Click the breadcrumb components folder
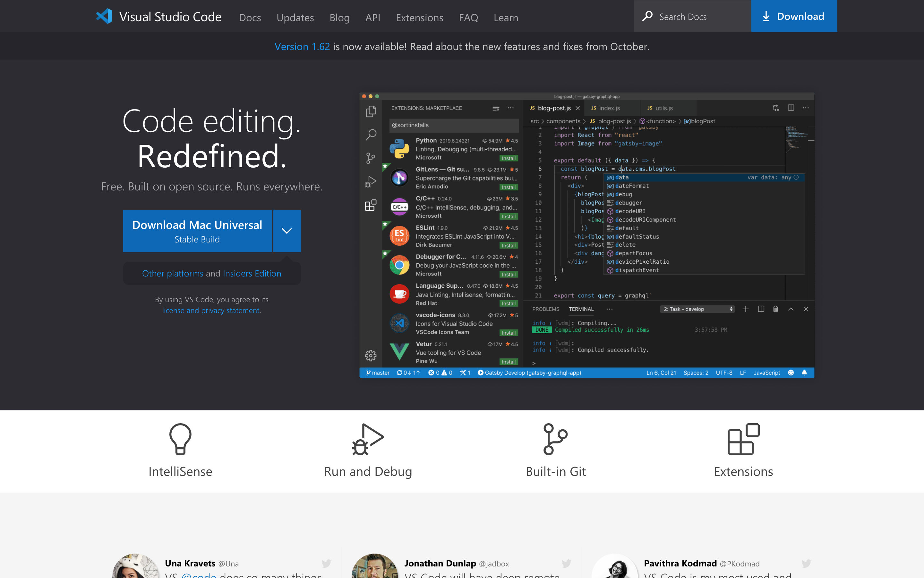Screen dimensions: 924x578 coord(563,121)
